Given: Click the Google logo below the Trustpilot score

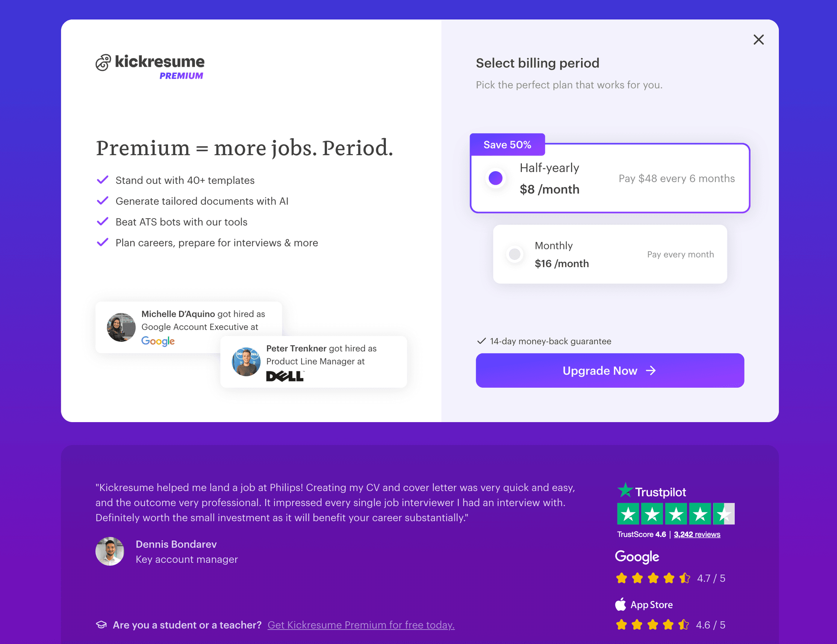Looking at the screenshot, I should coord(636,557).
